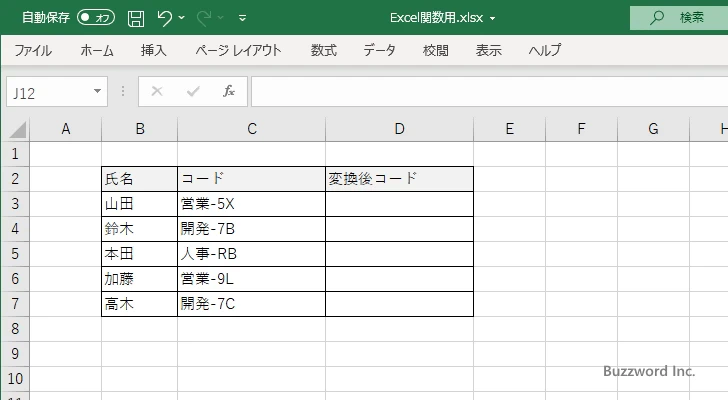Click the search magnifier icon

pos(656,18)
